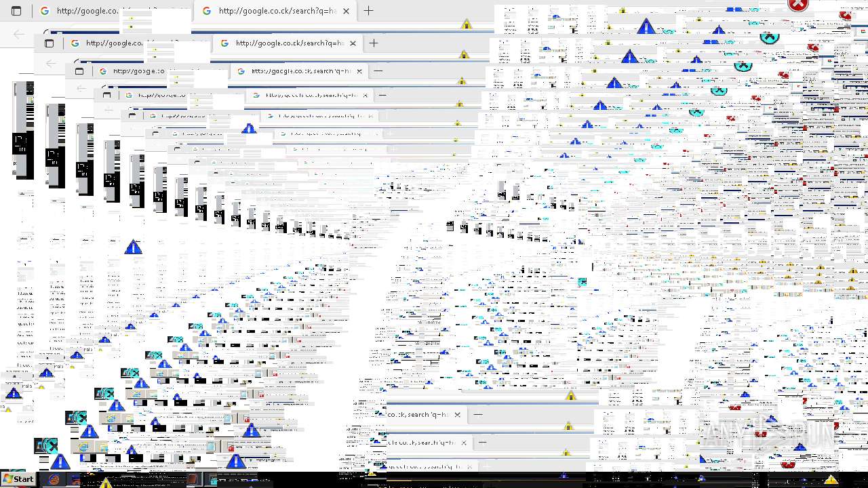The image size is (868, 488).
Task: Click yellow warning triangle in topmost window's toolbar
Action: [x=467, y=24]
